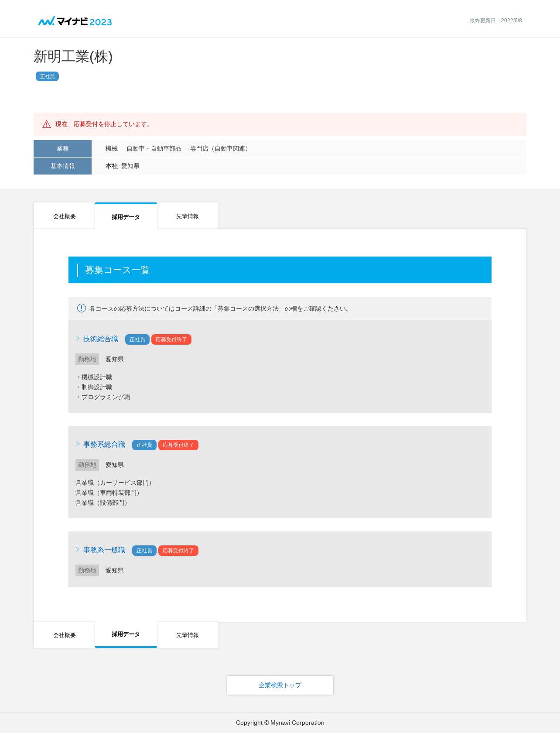Viewport: 560px width, 733px height.
Task: Click the ・プログラミング職 line
Action: 103,397
